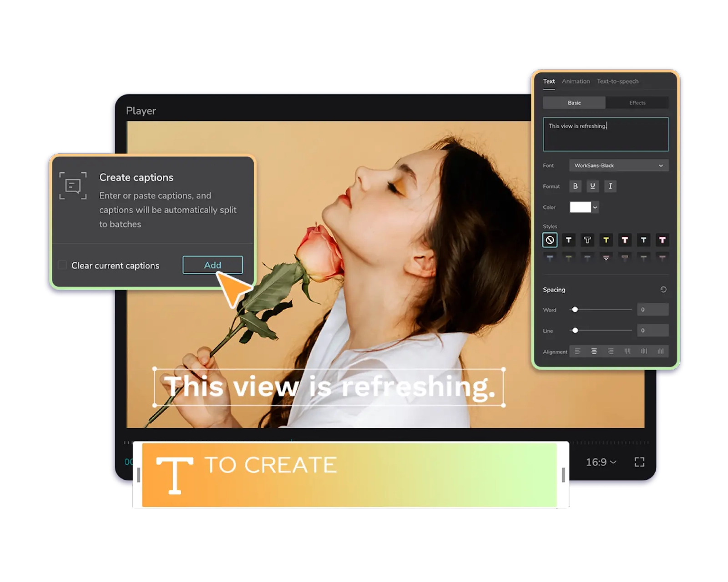The width and height of the screenshot is (728, 582).
Task: Open the 16:9 aspect ratio selector
Action: pos(600,462)
